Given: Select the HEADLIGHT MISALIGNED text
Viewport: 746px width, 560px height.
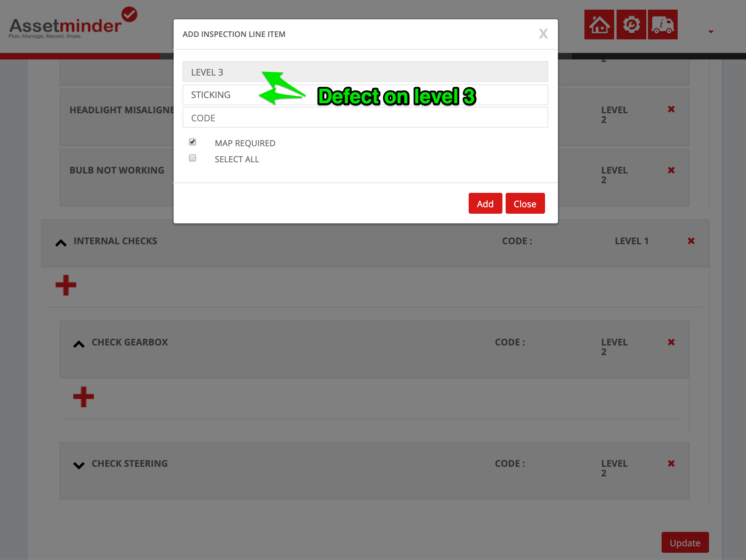Looking at the screenshot, I should click(122, 110).
